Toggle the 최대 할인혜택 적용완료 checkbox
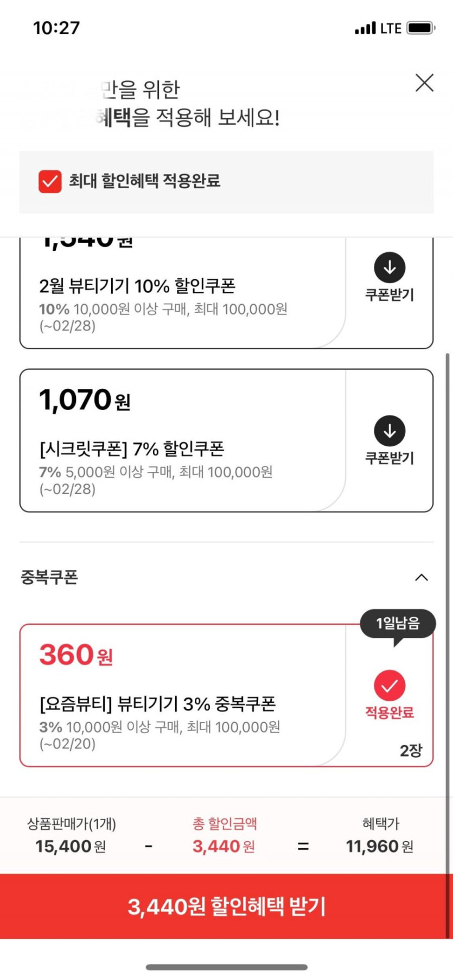 coord(50,181)
